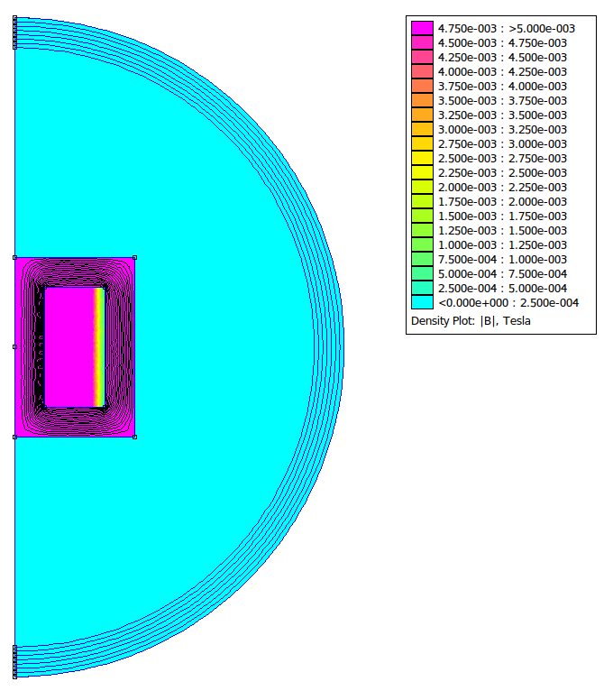Screen dimensions: 613x700
Task: Click the cyan <0.000e+000 legend swatch
Action: [422, 302]
